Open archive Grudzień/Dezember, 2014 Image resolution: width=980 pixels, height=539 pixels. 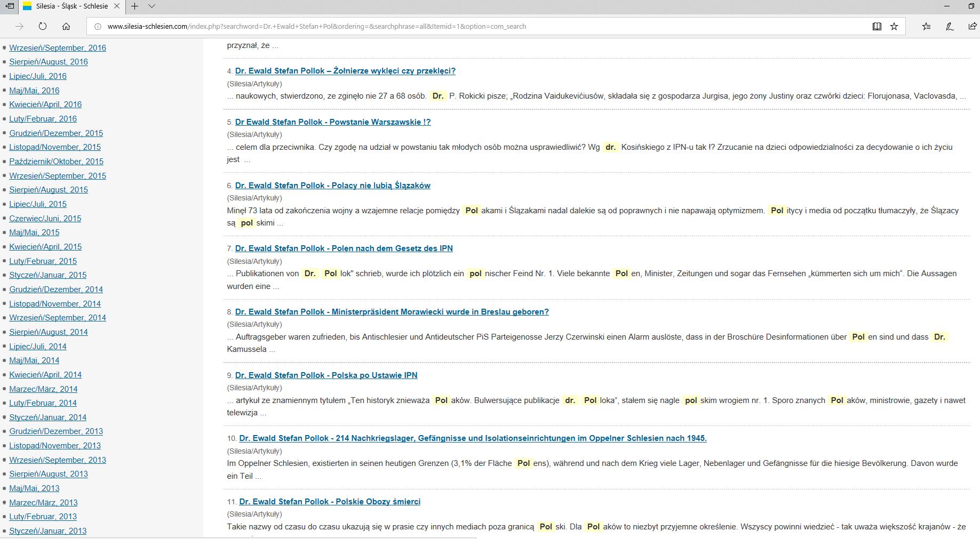coord(56,289)
